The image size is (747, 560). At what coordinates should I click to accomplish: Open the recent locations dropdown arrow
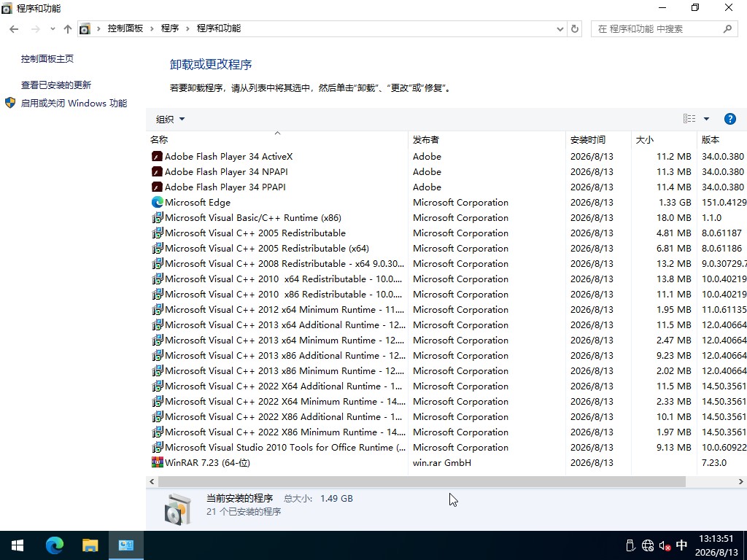pos(53,29)
